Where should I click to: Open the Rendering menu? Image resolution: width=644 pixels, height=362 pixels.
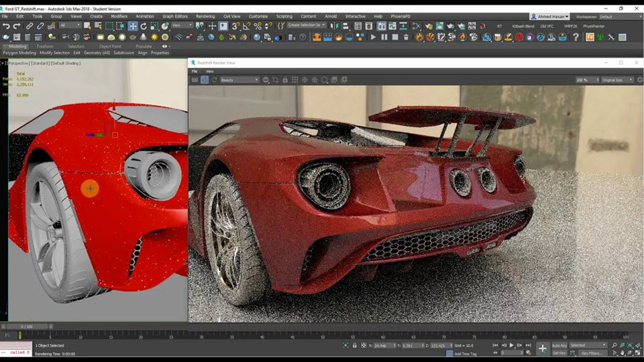(205, 16)
